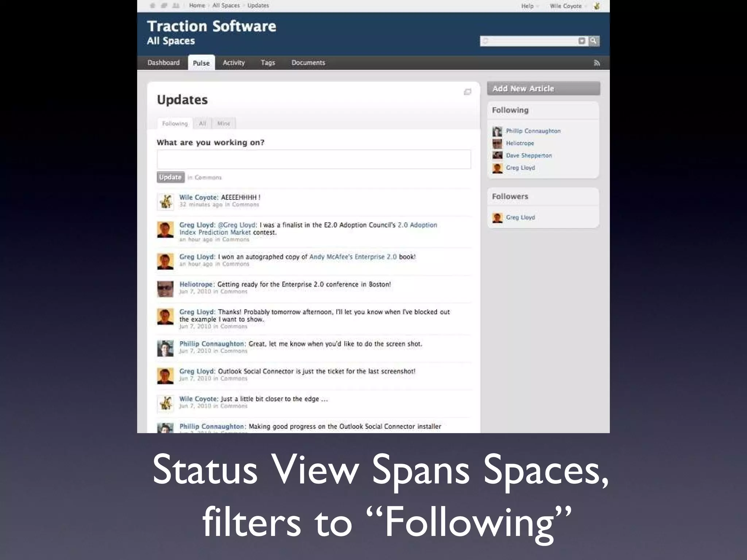The image size is (747, 560).
Task: Select the All filter tab in Updates
Action: click(x=202, y=124)
